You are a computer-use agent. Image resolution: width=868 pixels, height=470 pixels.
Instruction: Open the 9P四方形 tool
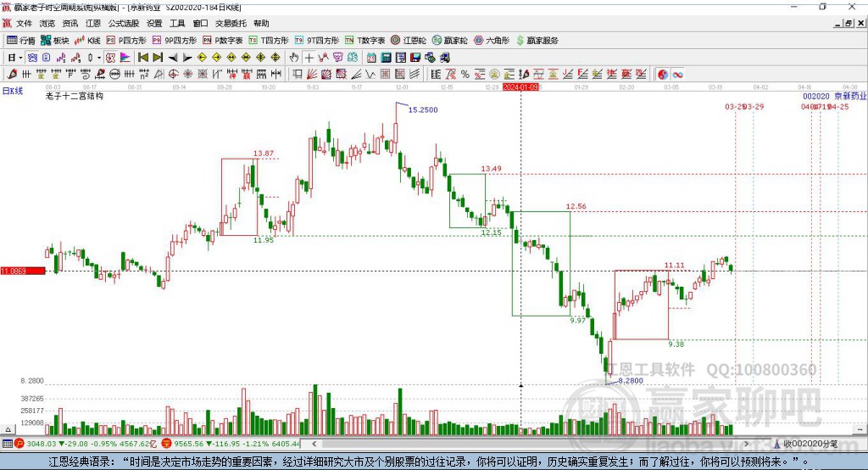coord(175,41)
